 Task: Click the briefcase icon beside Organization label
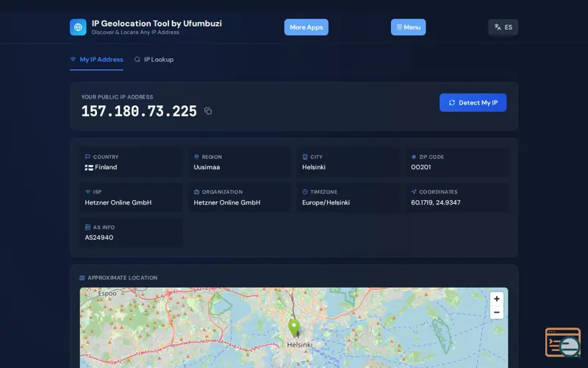click(196, 191)
